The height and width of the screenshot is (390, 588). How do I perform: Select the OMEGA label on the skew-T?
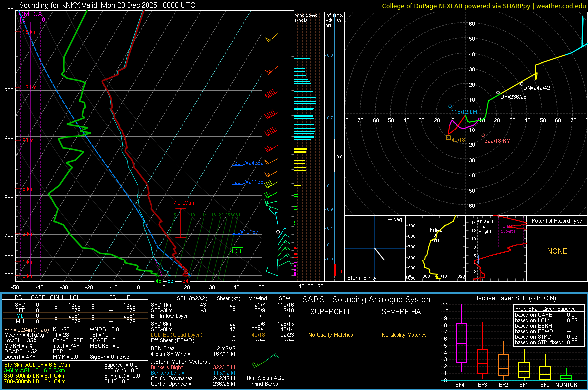tap(30, 14)
